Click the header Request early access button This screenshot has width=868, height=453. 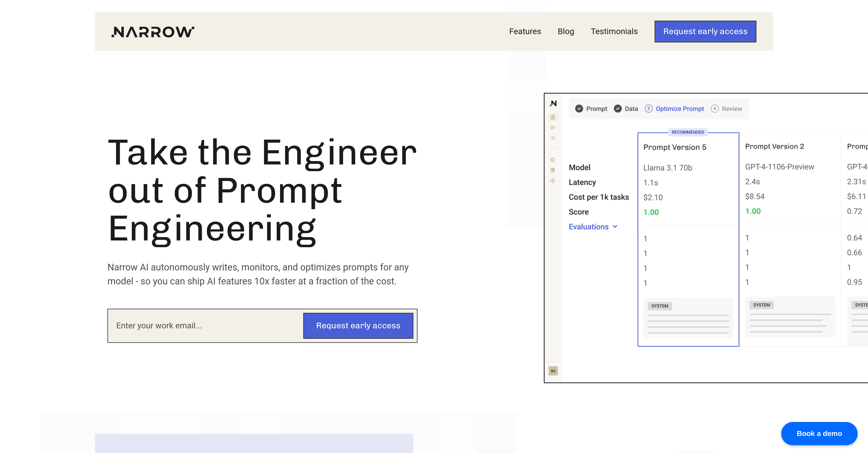pos(705,31)
